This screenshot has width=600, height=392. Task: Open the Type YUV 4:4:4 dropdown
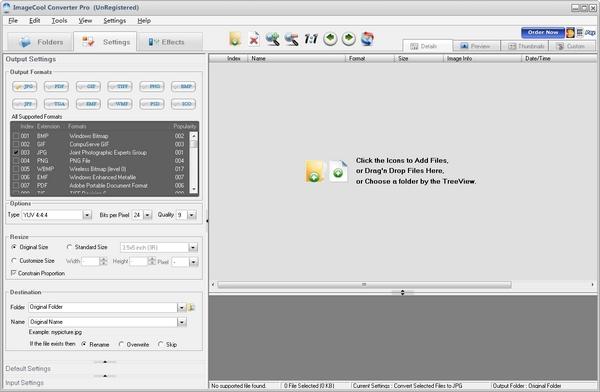click(x=87, y=215)
